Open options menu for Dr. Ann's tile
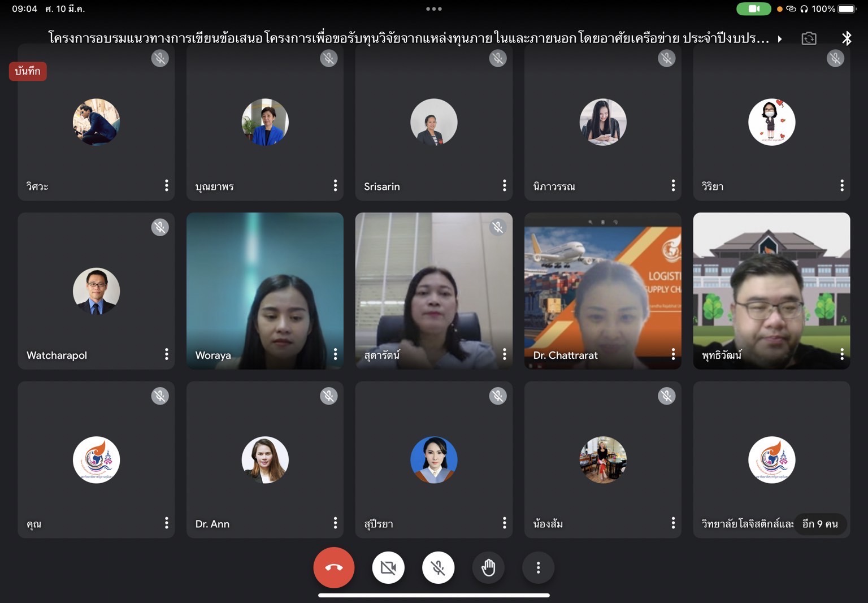 [x=335, y=523]
